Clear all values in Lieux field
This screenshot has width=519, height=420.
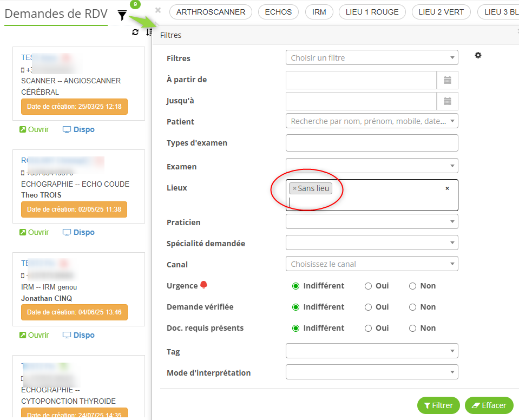click(x=447, y=188)
